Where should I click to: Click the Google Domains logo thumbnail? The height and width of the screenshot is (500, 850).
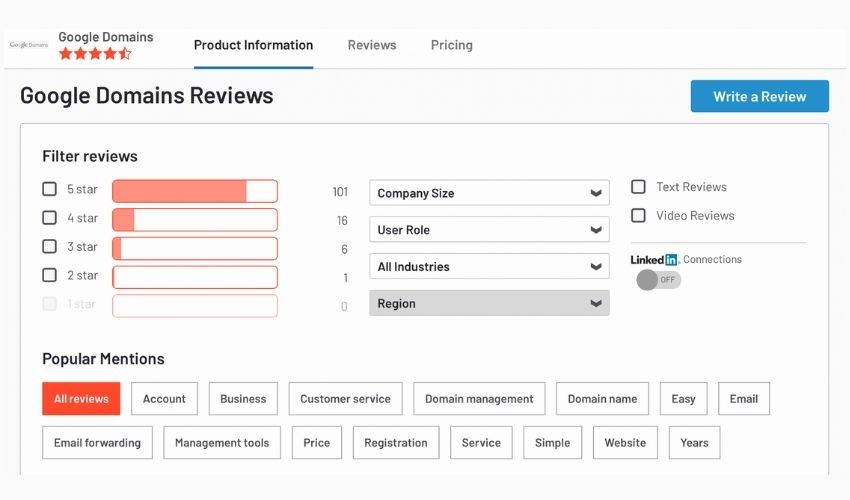coord(29,45)
